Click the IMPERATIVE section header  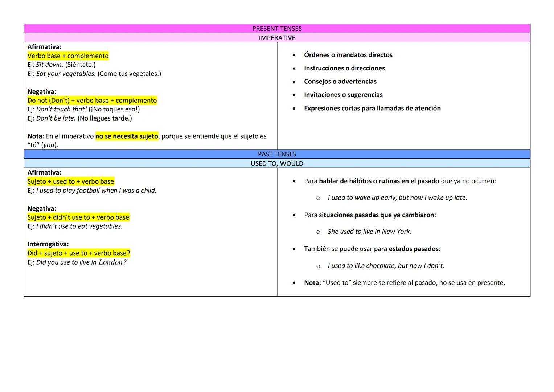pos(277,37)
